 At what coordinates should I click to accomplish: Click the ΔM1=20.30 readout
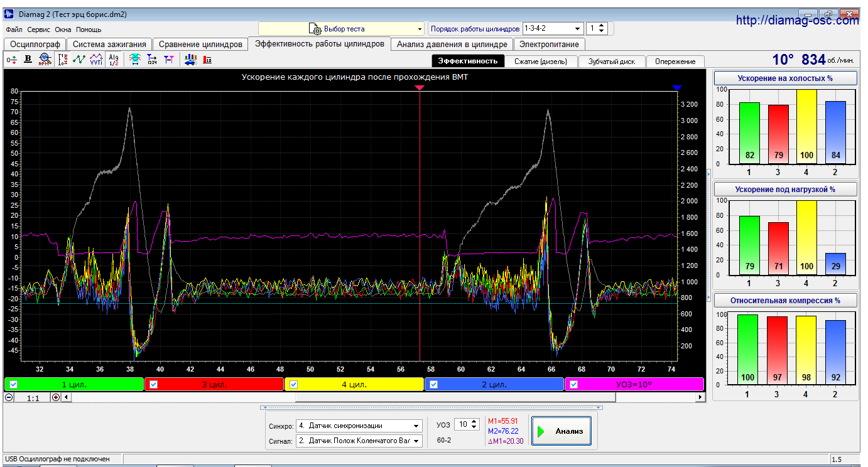click(506, 441)
